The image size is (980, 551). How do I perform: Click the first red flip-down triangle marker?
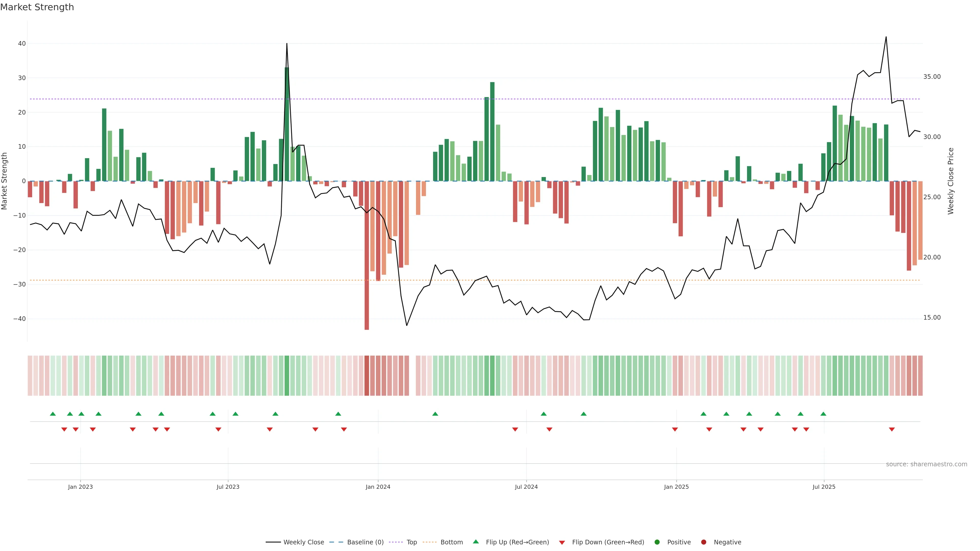pyautogui.click(x=64, y=429)
